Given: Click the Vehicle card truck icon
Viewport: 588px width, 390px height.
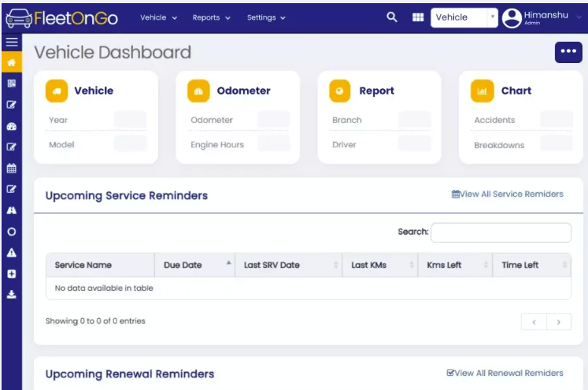Looking at the screenshot, I should (57, 91).
